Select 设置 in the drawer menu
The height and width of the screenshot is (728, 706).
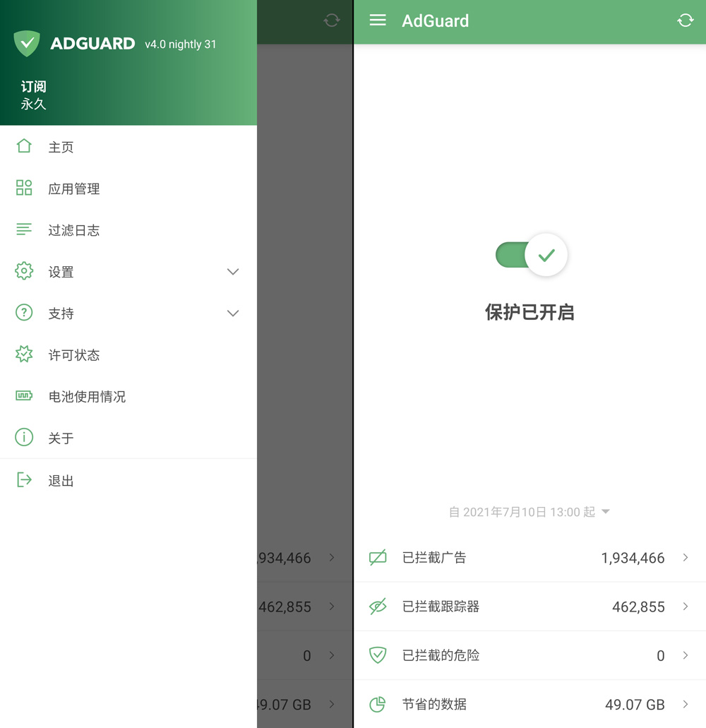tap(128, 272)
